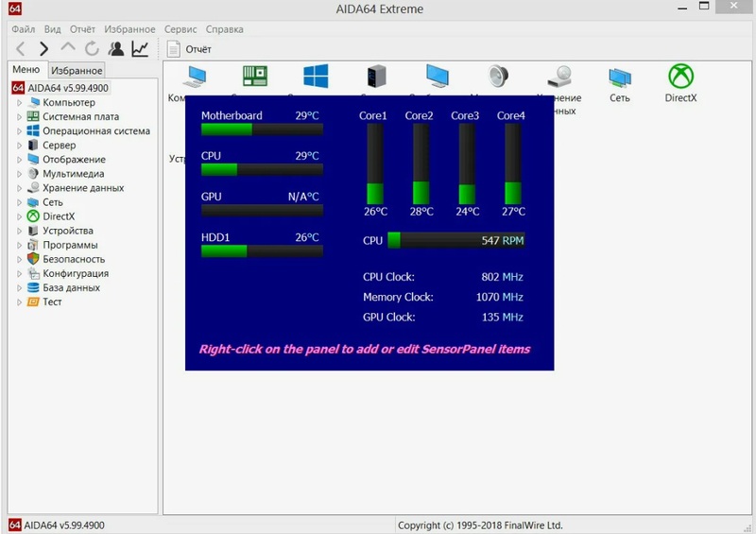Open large speaker multimedia icon in main pane
The image size is (756, 534).
(498, 77)
